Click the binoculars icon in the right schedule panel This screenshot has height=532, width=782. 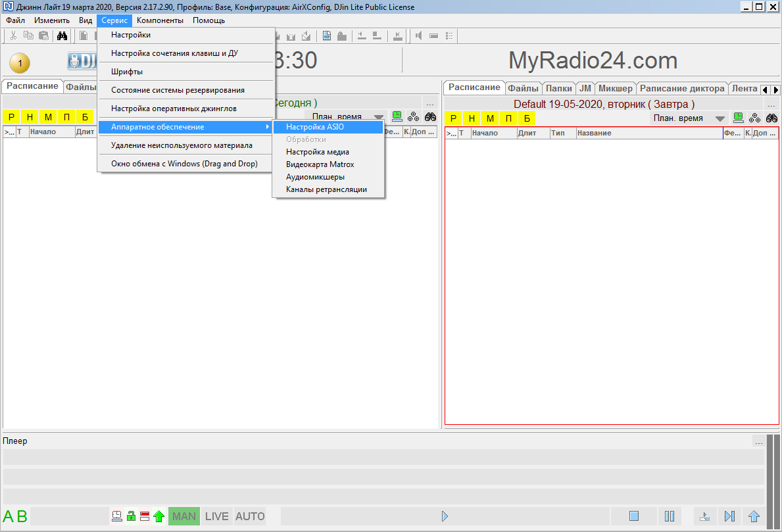click(x=771, y=118)
